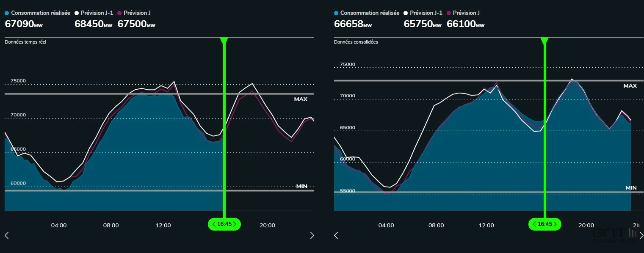This screenshot has height=253, width=644.
Task: Open the GNT logo watermark link
Action: coord(615,236)
